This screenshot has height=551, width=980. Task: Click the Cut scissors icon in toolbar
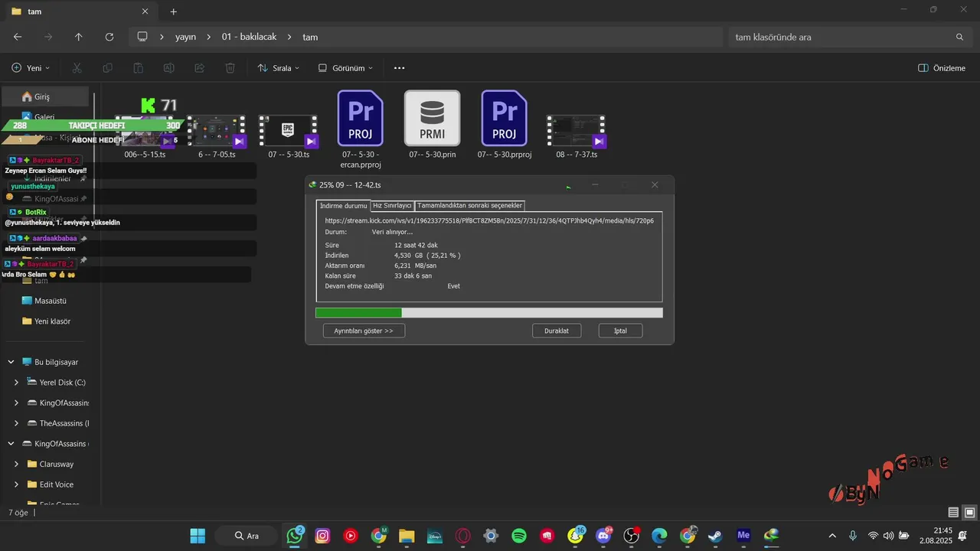coord(77,68)
